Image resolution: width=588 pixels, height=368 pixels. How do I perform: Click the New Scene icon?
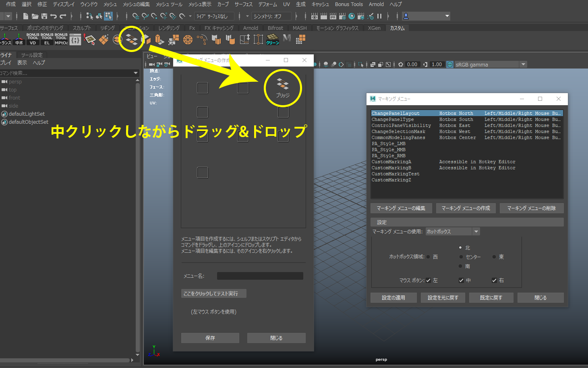[26, 16]
